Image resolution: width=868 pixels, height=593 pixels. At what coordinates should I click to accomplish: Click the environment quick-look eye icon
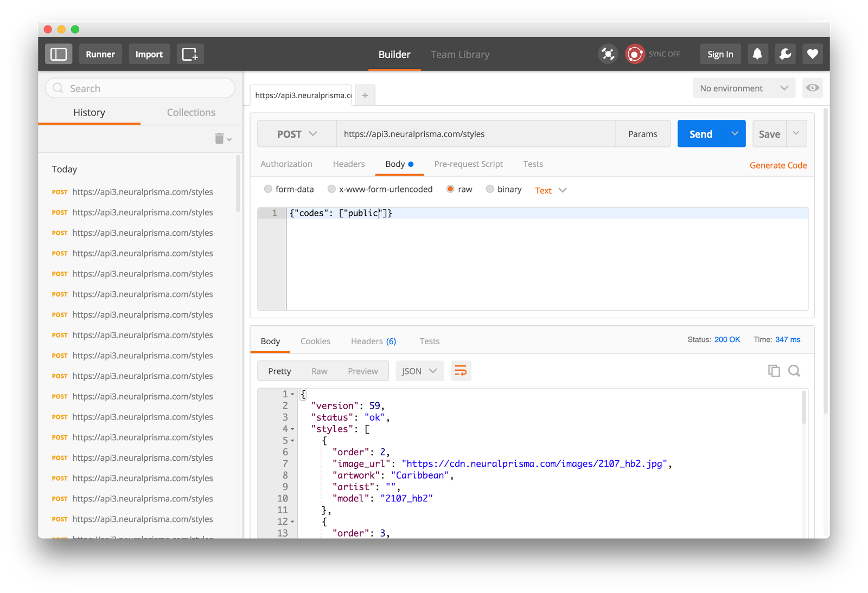812,88
